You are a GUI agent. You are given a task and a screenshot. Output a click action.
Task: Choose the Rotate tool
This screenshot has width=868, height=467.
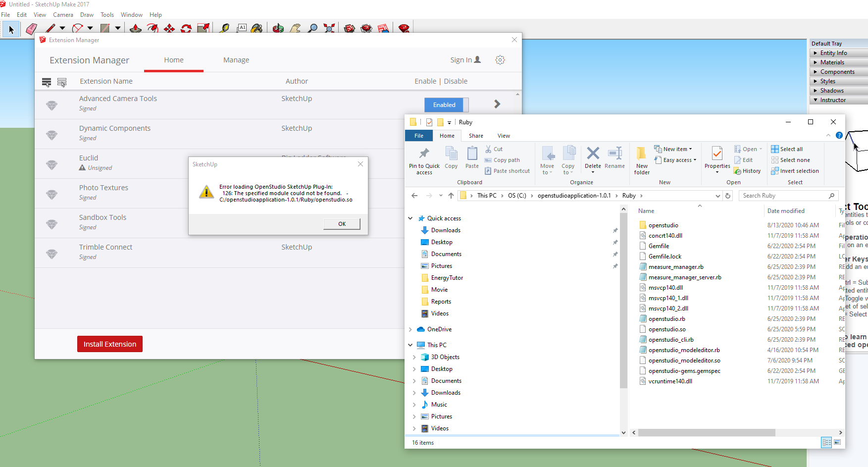point(186,29)
